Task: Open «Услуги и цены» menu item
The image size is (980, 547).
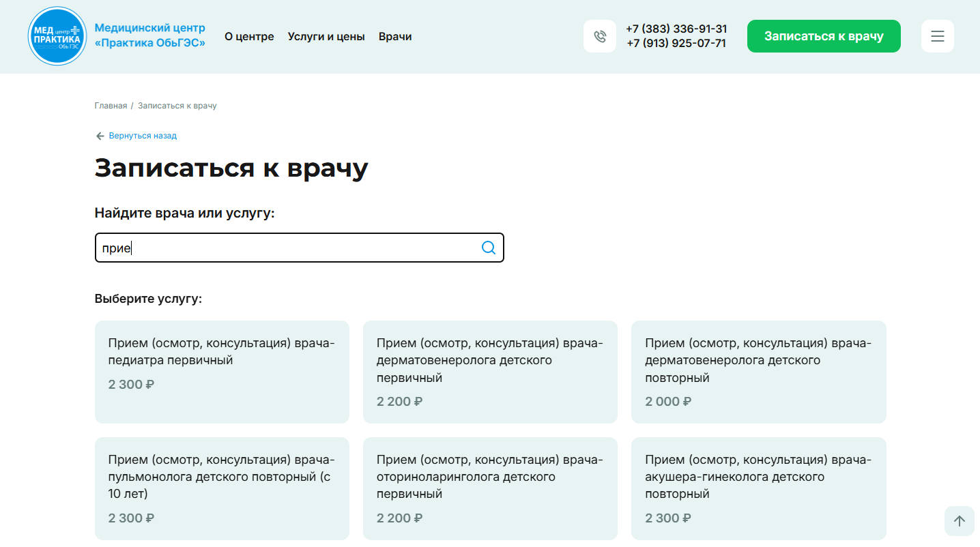Action: tap(326, 37)
